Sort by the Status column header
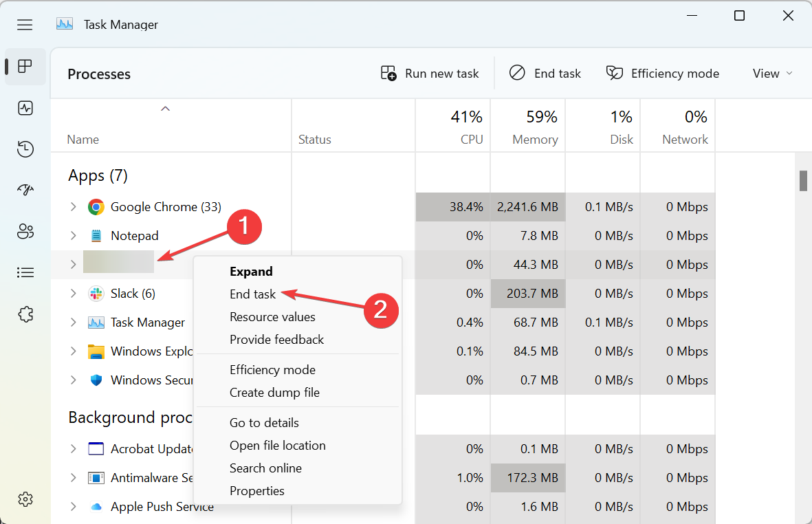The image size is (812, 524). (x=353, y=125)
